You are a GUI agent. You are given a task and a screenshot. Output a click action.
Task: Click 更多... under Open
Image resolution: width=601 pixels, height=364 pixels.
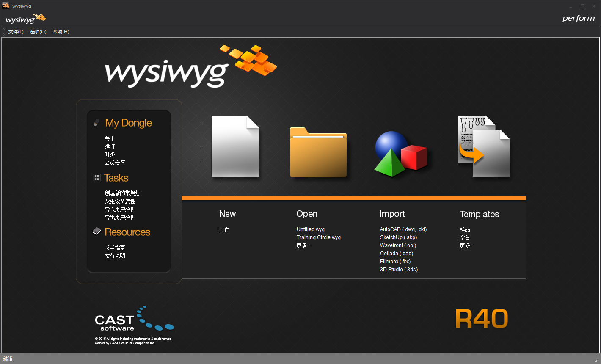(x=303, y=245)
